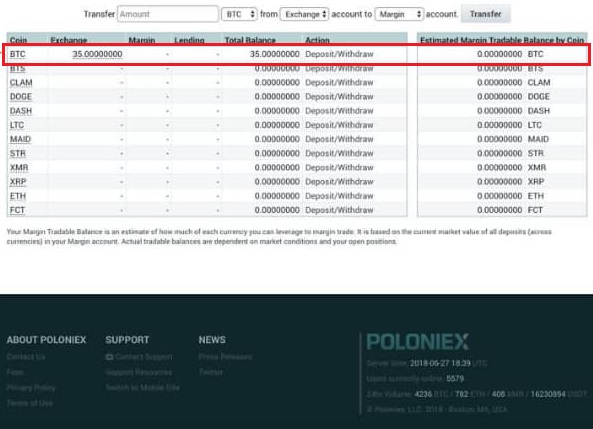Click the Transfer button
This screenshot has width=593, height=429.
click(486, 14)
